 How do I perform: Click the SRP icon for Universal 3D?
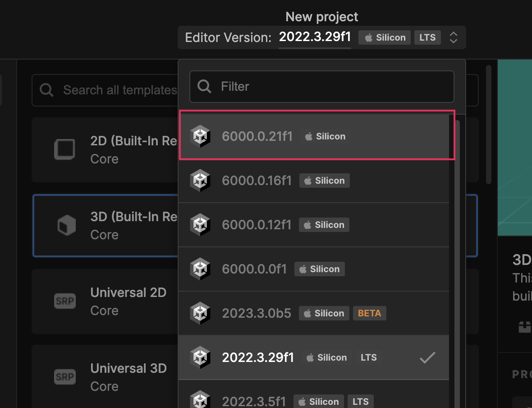coord(64,377)
